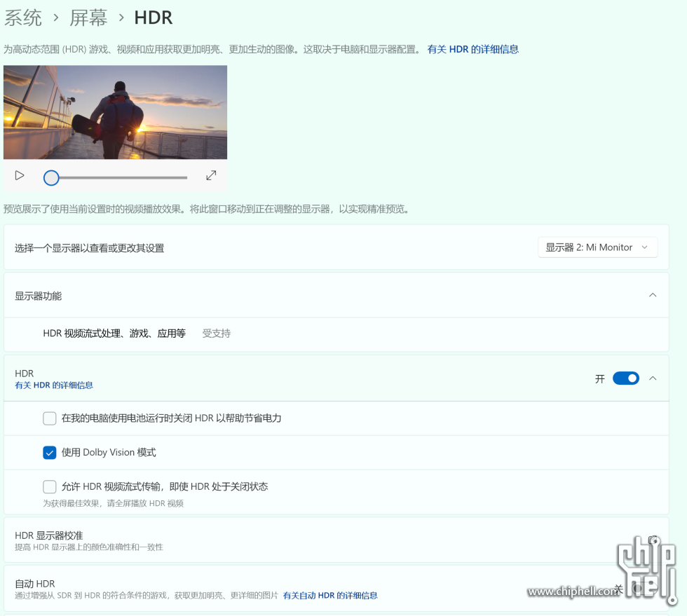Open the 显示器 2: Mi Monitor dropdown
The height and width of the screenshot is (616, 687).
(x=597, y=247)
